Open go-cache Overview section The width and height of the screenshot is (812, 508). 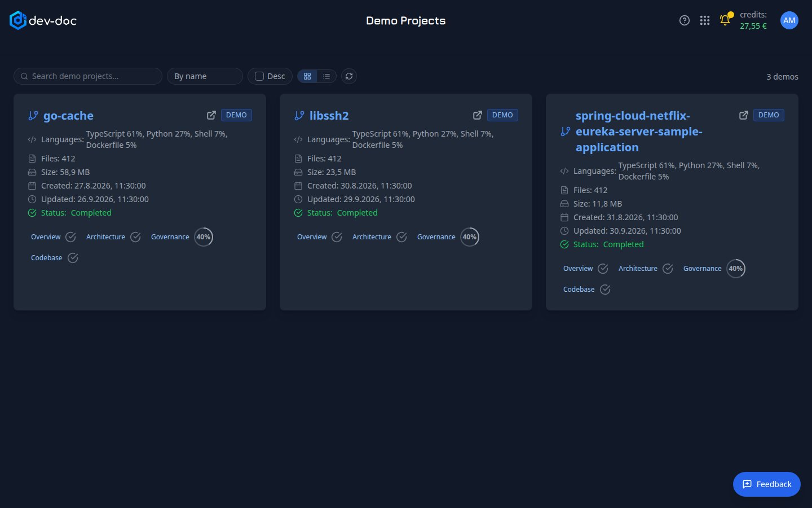tap(46, 237)
